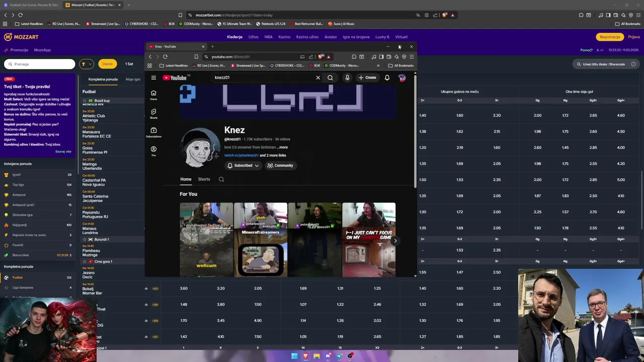Bookmark the YouTube page via bookmark icon
644x362 pixels.
196,57
